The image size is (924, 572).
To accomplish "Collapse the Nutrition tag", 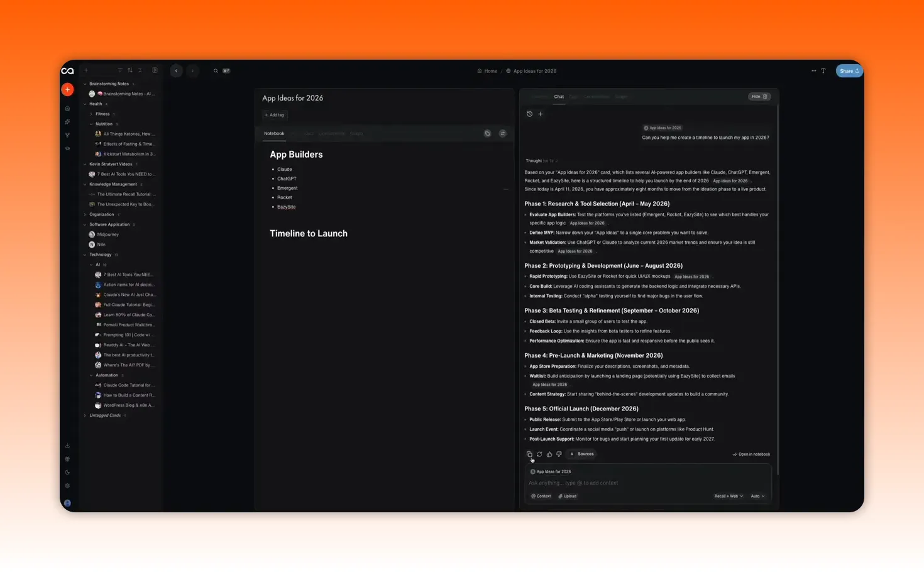I will 91,124.
